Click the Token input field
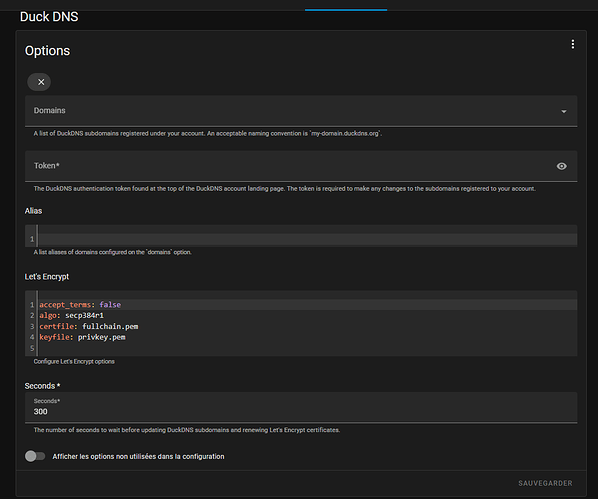 point(301,166)
